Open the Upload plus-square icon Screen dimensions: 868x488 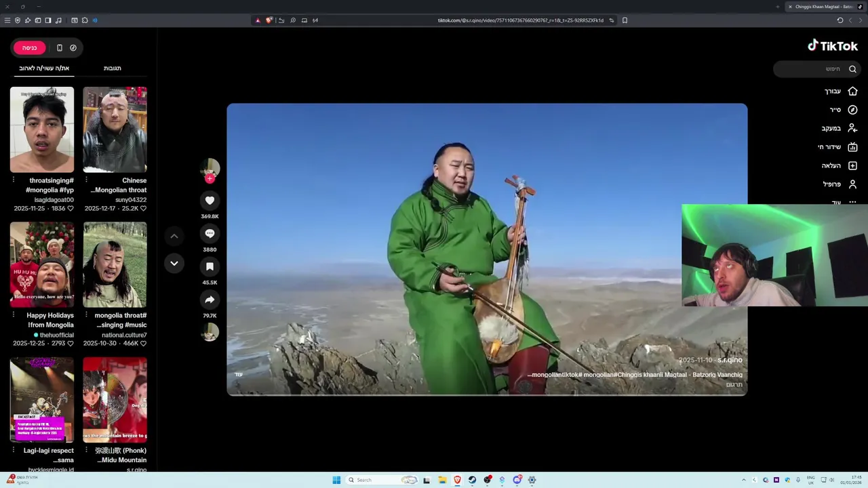852,165
